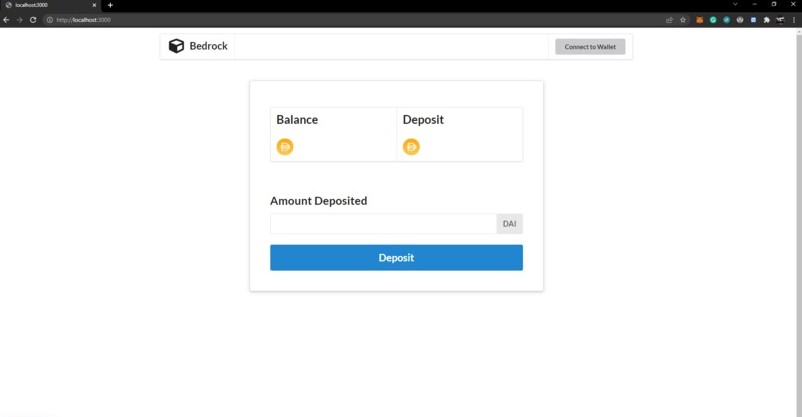Viewport: 802px width, 417px height.
Task: Open the green Grammarly extension
Action: 713,20
